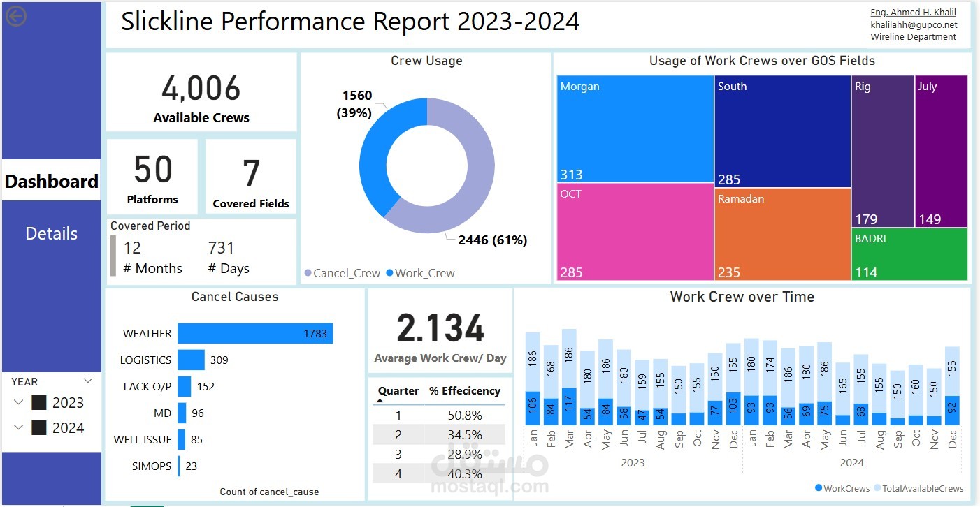Switch to the Details page

[52, 233]
